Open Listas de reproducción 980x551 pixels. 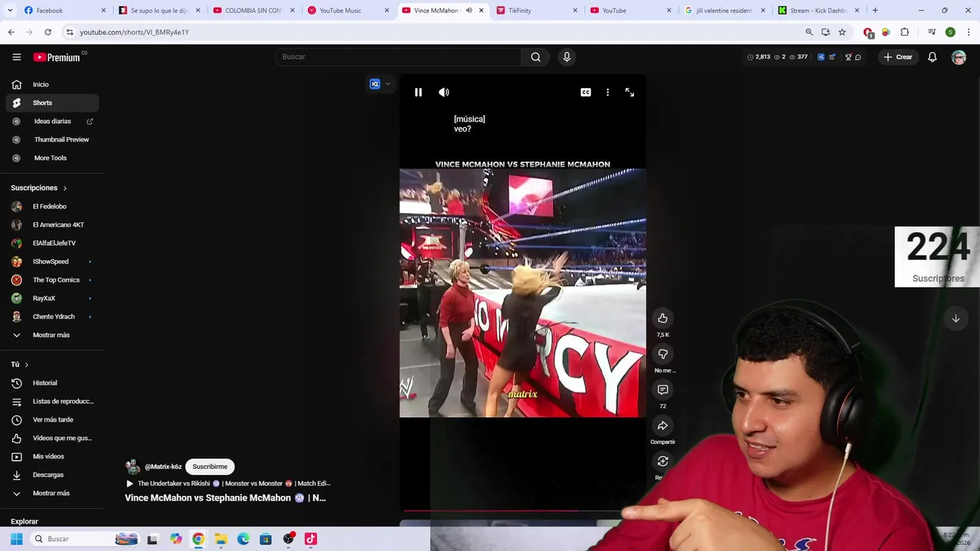[x=52, y=401]
